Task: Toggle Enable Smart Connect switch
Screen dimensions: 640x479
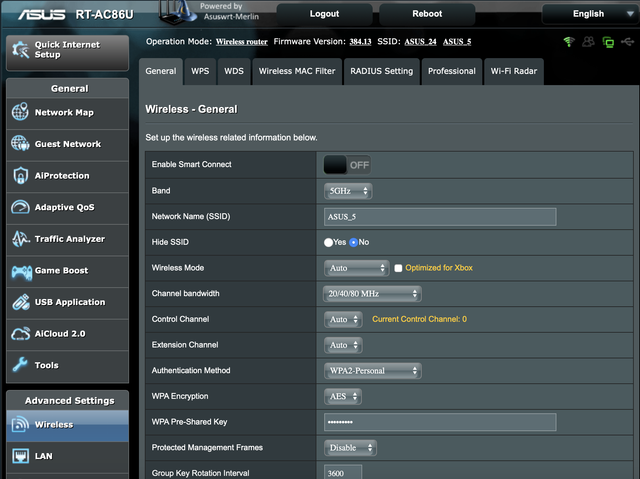Action: pos(347,165)
